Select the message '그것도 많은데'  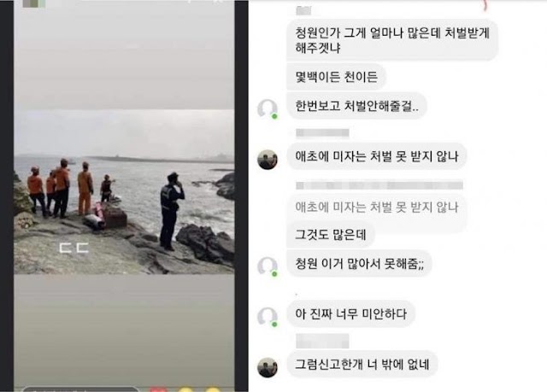click(x=331, y=234)
